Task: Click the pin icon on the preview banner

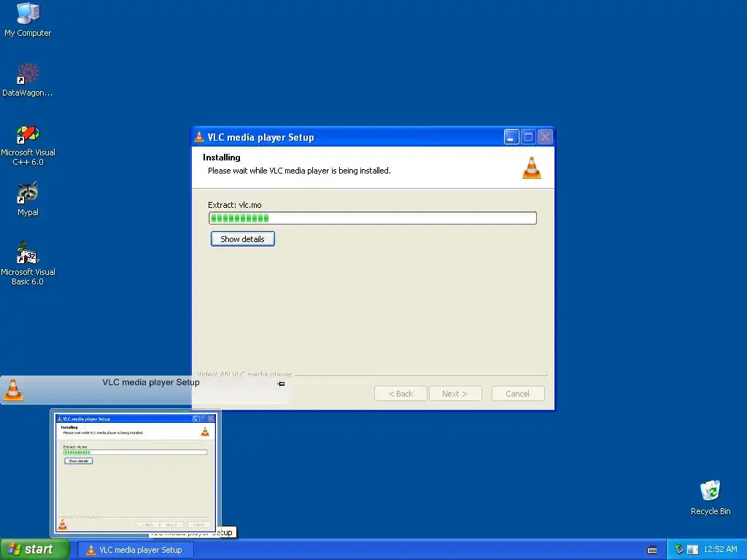Action: coord(281,384)
